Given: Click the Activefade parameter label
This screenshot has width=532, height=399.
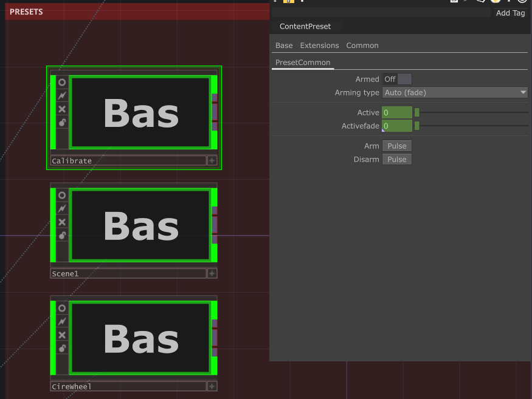Looking at the screenshot, I should coord(361,126).
